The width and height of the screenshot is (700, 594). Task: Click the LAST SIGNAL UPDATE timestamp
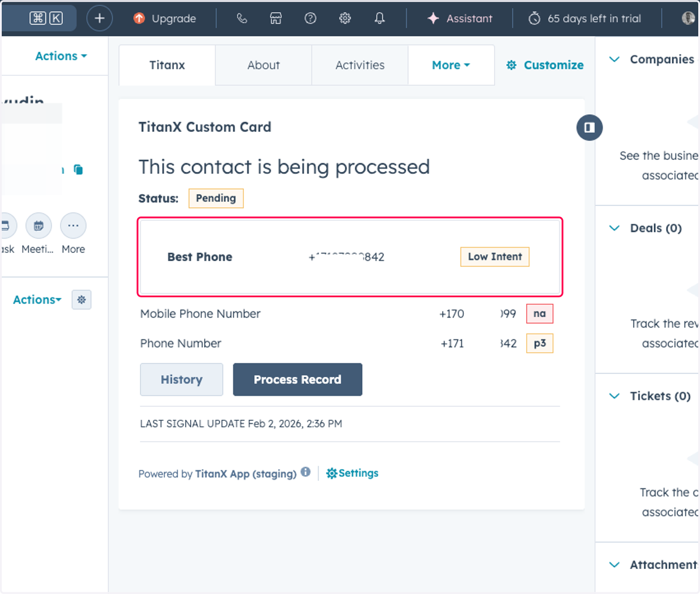pos(241,424)
